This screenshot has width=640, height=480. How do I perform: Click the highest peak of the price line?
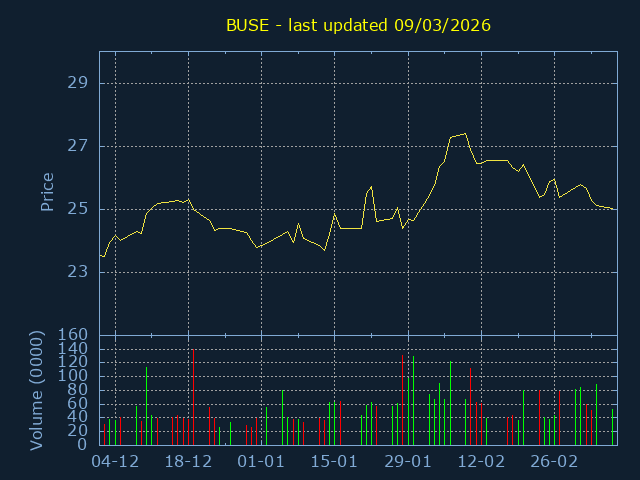click(x=465, y=133)
